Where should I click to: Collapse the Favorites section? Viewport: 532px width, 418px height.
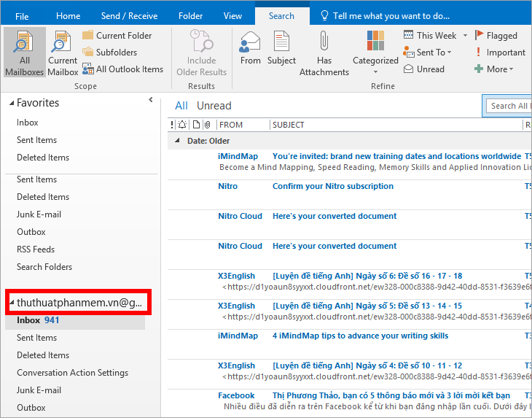tap(12, 103)
